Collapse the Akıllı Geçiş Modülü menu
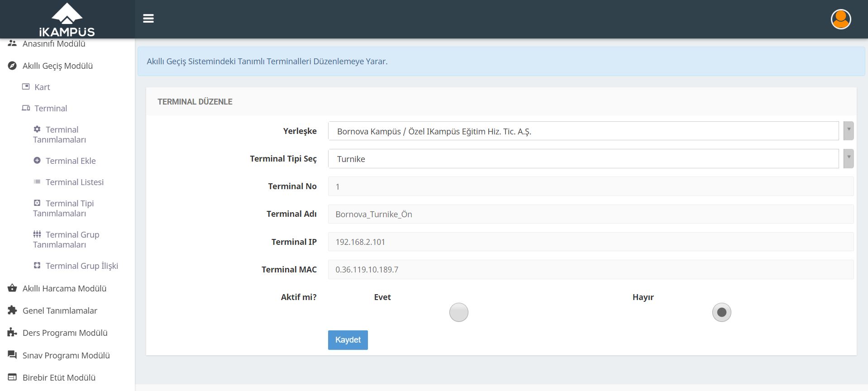The image size is (868, 391). click(x=57, y=66)
